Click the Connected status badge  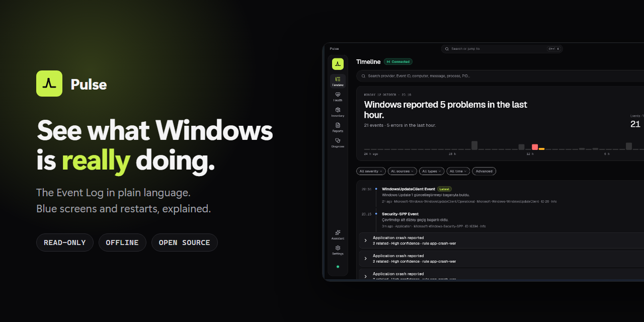click(x=398, y=62)
